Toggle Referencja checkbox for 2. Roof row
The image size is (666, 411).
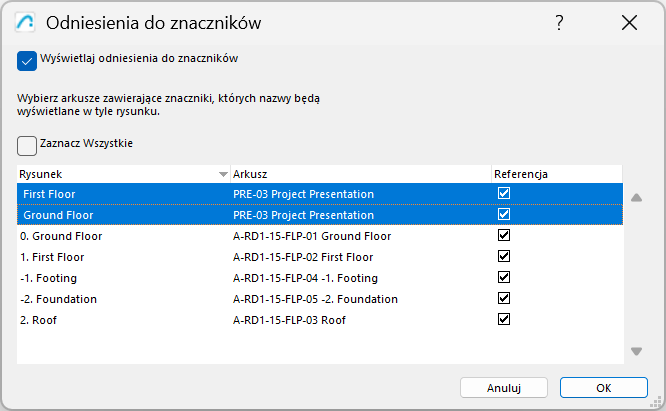click(504, 319)
